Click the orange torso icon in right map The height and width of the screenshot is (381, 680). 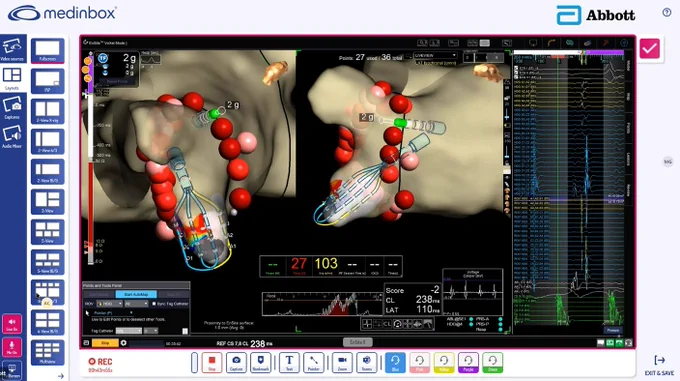[487, 72]
